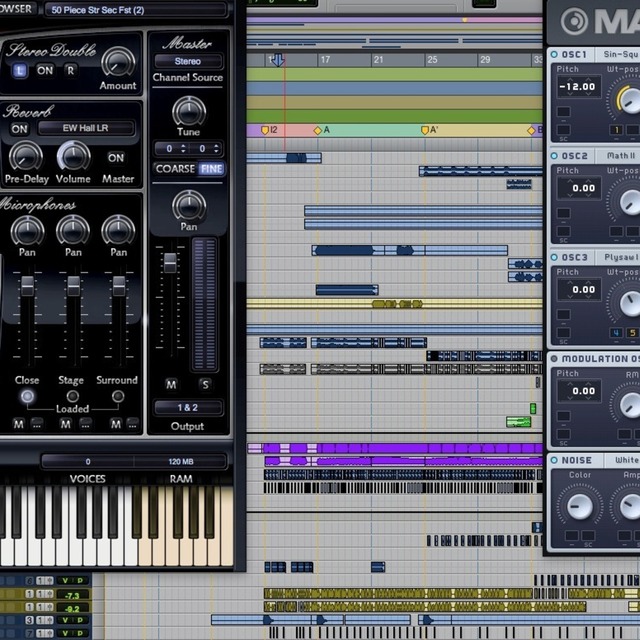Screen dimensions: 640x640
Task: Click the Master Pan knob
Action: coord(188,206)
